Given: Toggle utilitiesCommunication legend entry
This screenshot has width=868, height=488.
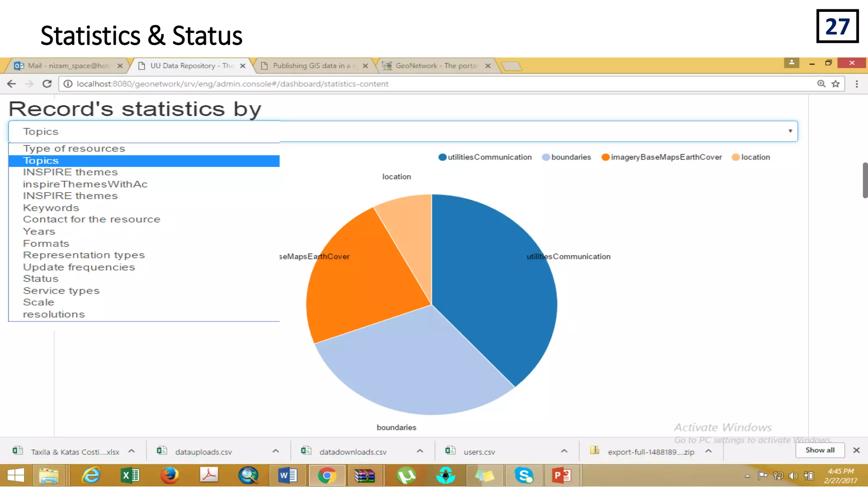Looking at the screenshot, I should [485, 157].
